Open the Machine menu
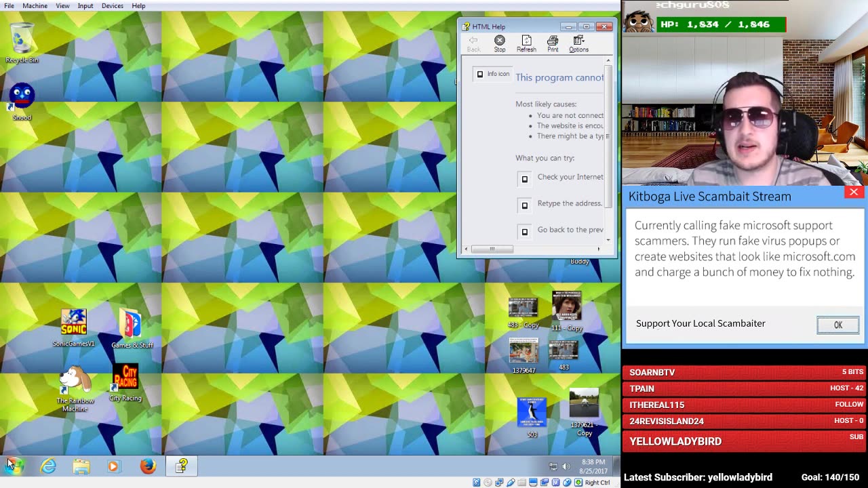Image resolution: width=868 pixels, height=488 pixels. (x=35, y=5)
